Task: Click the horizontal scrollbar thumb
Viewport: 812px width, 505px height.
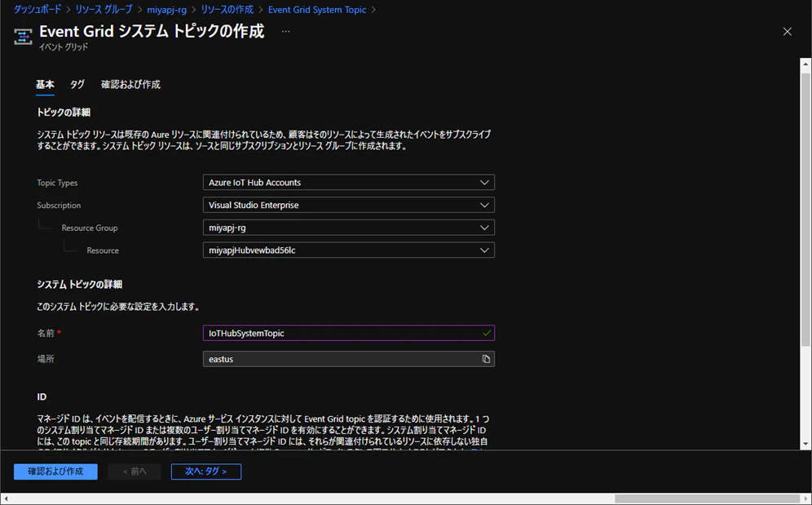Action: [708, 498]
